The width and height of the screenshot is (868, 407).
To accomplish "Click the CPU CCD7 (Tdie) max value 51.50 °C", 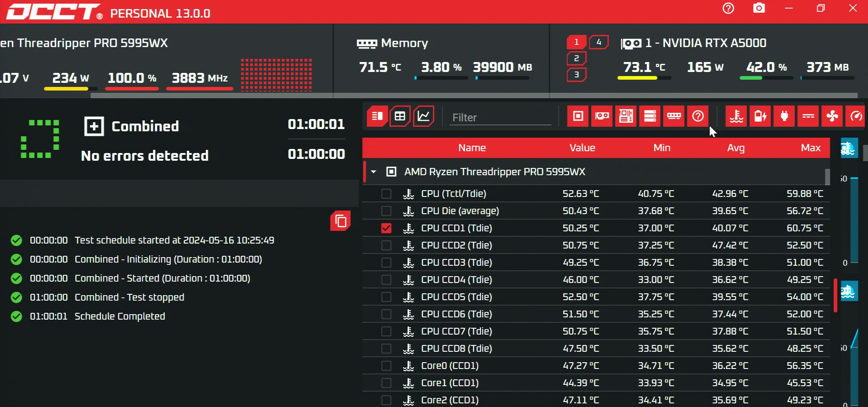I will (x=805, y=331).
